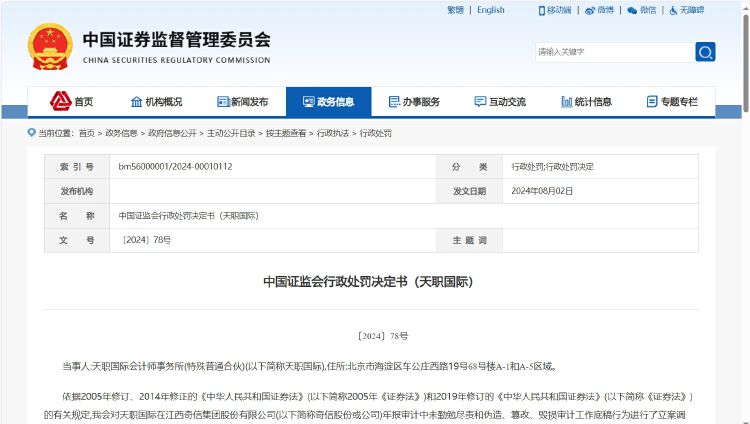Click the location pin icon before 当前位置
The image size is (750, 424).
pyautogui.click(x=32, y=133)
